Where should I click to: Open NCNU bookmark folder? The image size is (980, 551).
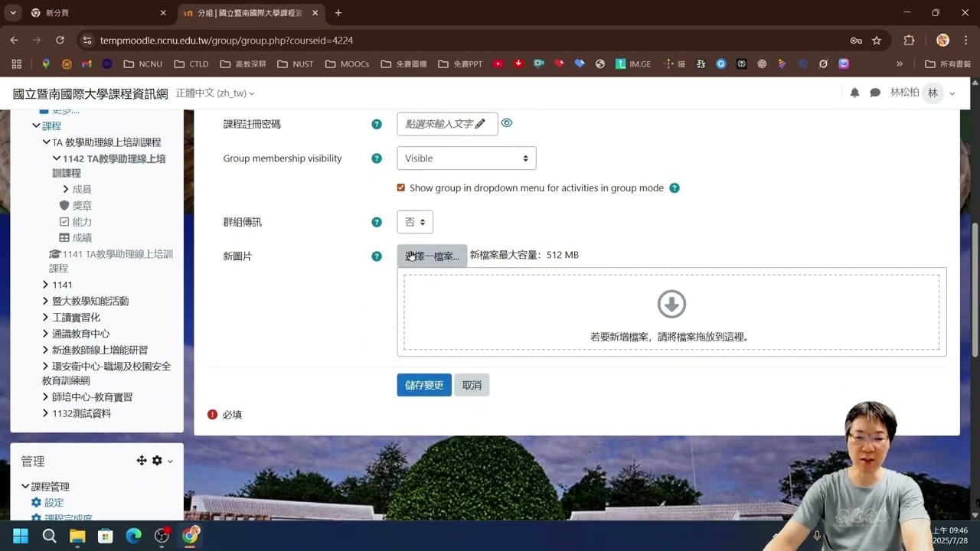(x=142, y=64)
